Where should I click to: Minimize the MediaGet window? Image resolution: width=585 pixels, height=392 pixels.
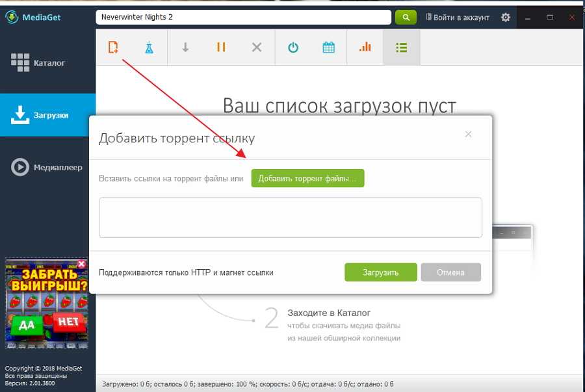tap(528, 18)
